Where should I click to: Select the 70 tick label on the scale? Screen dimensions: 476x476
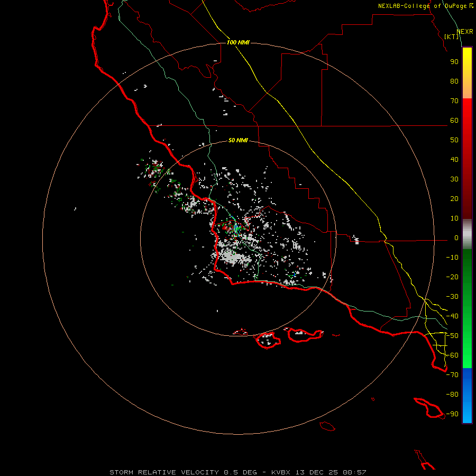[x=454, y=101]
